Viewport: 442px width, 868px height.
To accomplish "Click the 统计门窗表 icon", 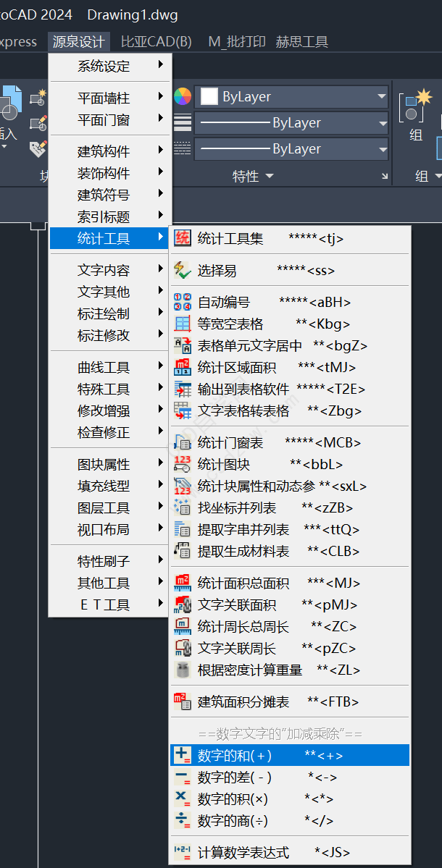I will click(x=183, y=442).
